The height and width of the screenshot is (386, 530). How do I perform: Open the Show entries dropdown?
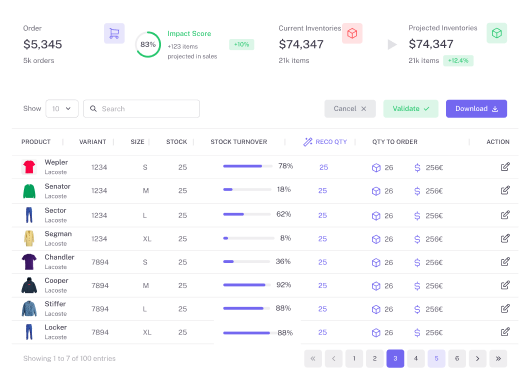pos(62,108)
